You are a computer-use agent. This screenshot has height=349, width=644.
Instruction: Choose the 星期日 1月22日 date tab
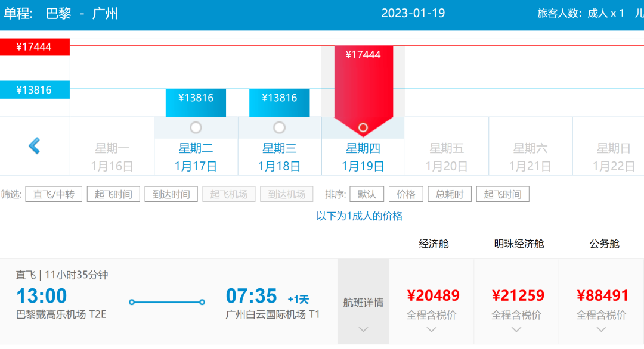tap(613, 157)
